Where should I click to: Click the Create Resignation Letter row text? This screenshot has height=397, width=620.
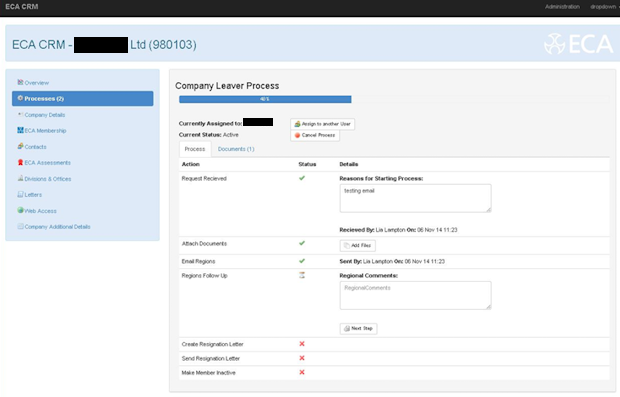pos(212,344)
